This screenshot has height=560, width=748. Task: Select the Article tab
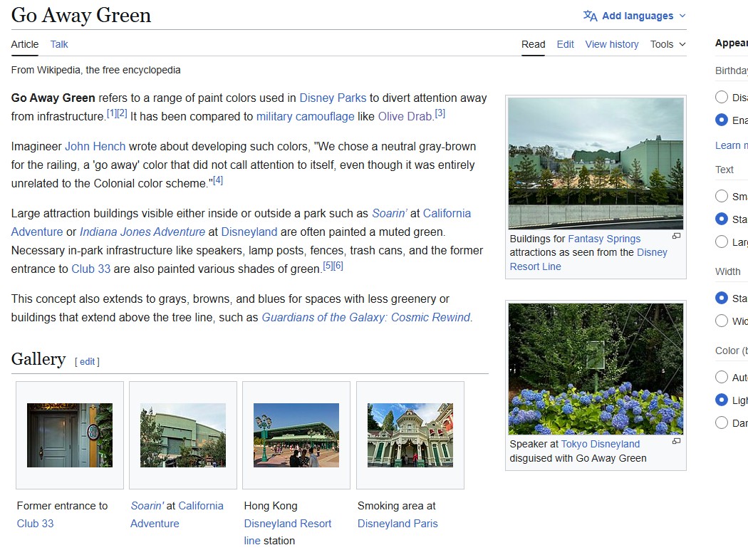tap(25, 44)
